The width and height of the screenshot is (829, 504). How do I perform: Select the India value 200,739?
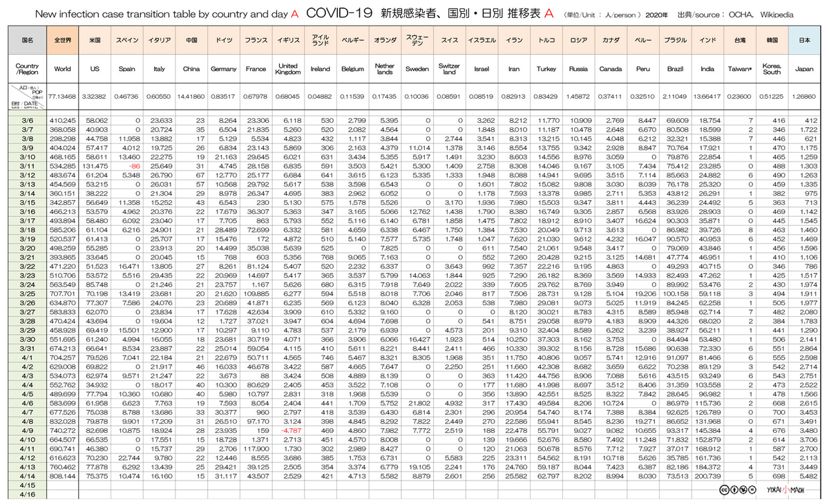click(x=707, y=476)
